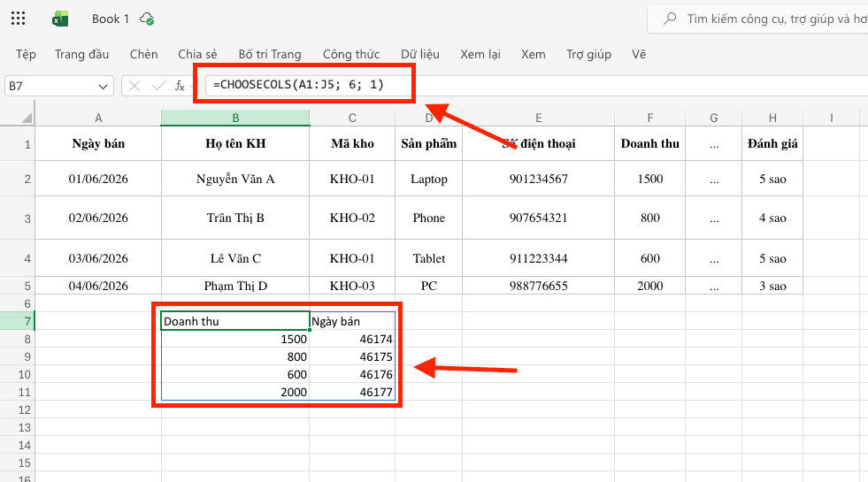Select column I header
868x482 pixels.
(x=832, y=118)
